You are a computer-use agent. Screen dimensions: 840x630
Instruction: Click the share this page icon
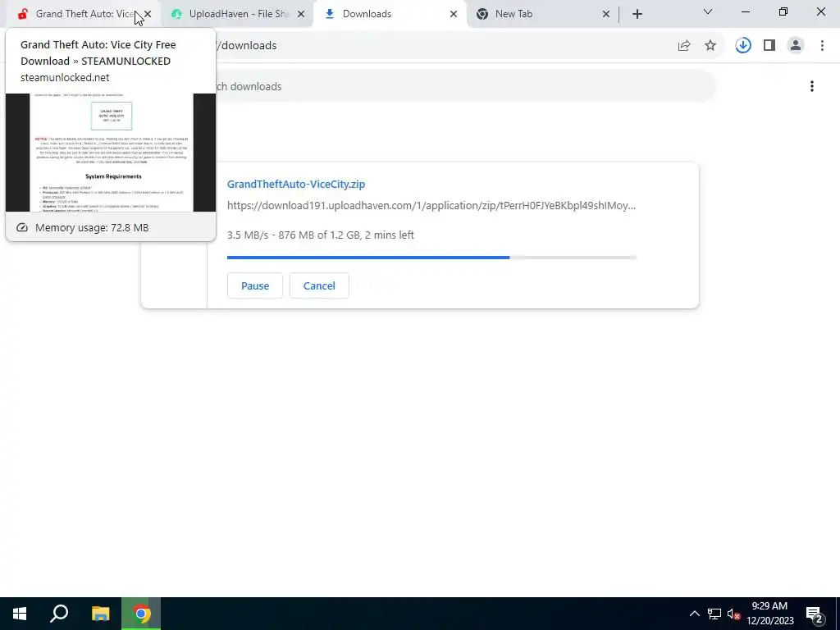(684, 46)
